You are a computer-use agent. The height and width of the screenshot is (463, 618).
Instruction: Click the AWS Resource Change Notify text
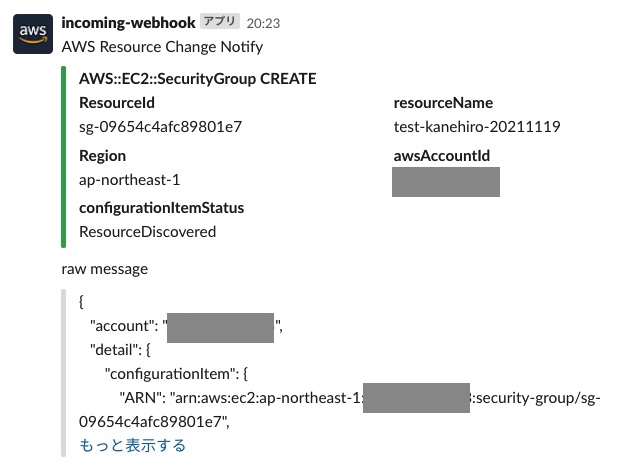pos(162,47)
